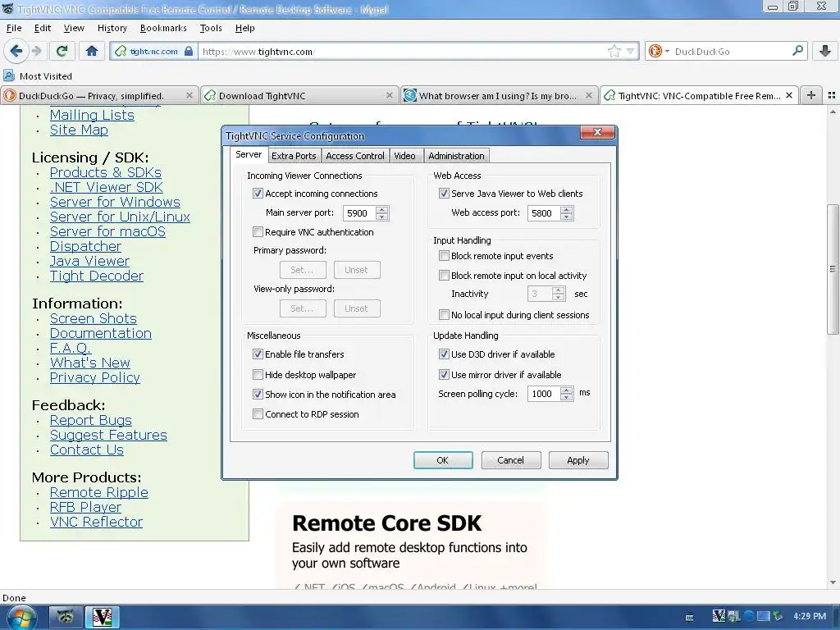Viewport: 840px width, 630px height.
Task: Click the search magnifier in DuckDuckGo box
Action: point(797,51)
